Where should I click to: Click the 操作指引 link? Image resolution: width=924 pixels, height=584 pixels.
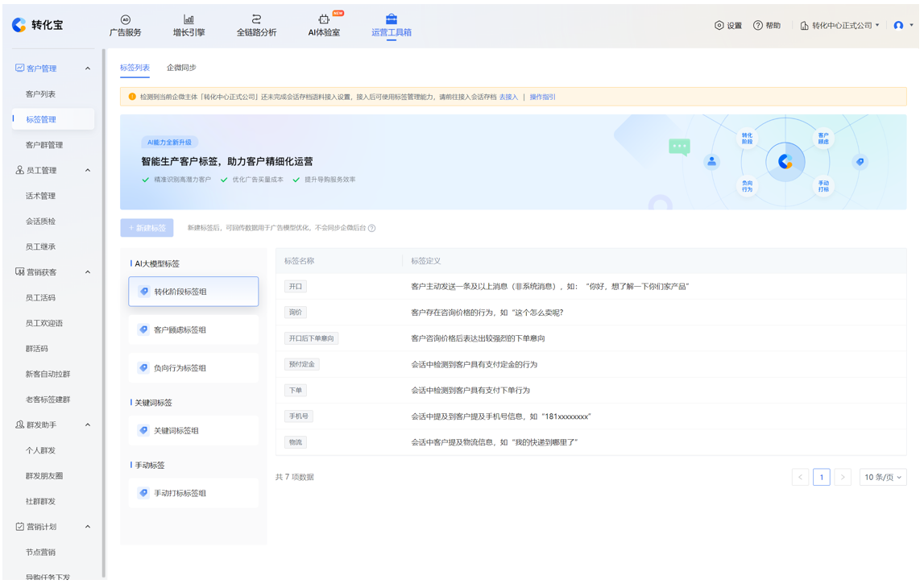coord(542,97)
